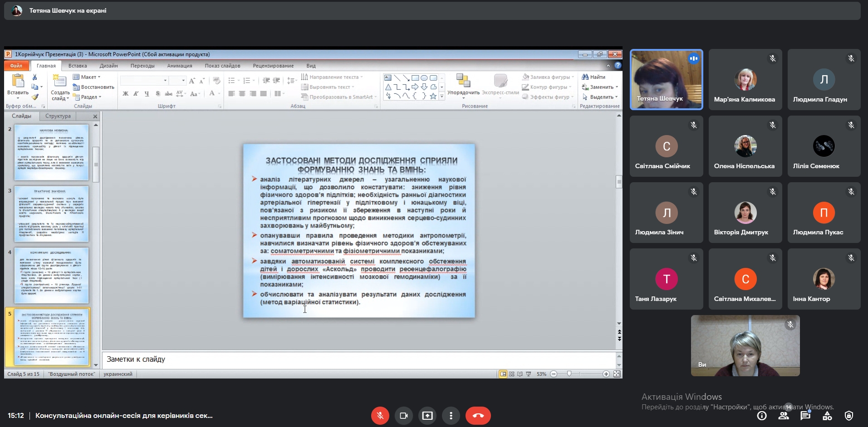Click the zoom slider in status bar
The width and height of the screenshot is (868, 427).
click(x=569, y=374)
